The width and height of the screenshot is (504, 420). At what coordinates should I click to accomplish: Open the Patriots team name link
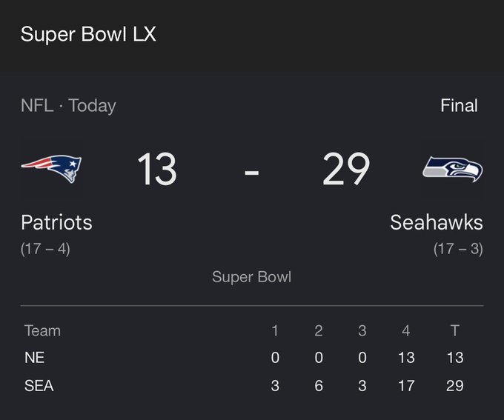56,222
